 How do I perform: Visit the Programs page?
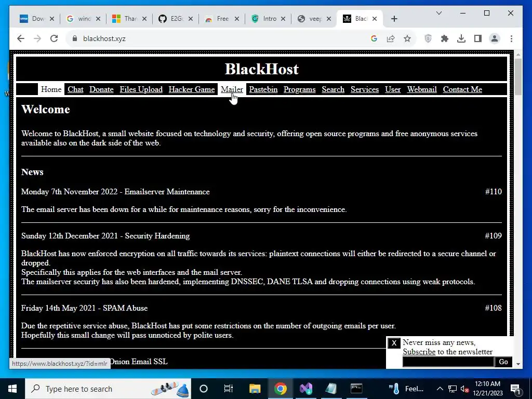pos(300,89)
